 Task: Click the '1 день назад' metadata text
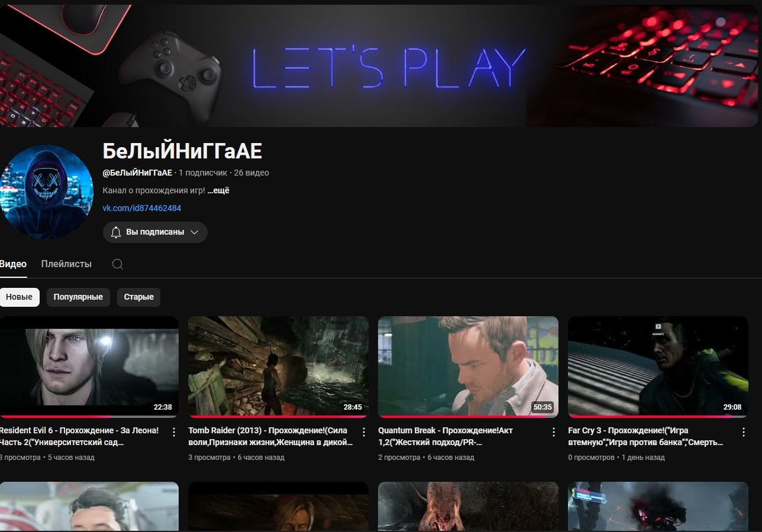pyautogui.click(x=643, y=458)
